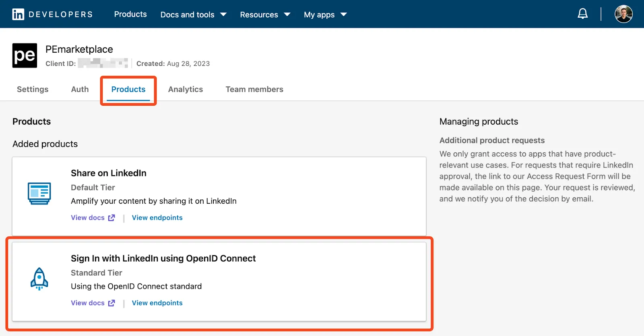Open View endpoints for Share on LinkedIn

[157, 218]
